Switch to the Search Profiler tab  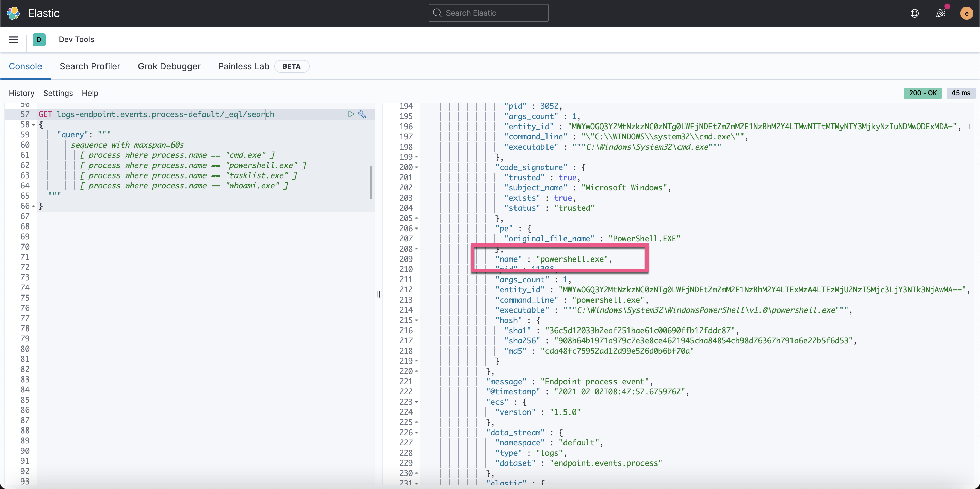pos(90,66)
